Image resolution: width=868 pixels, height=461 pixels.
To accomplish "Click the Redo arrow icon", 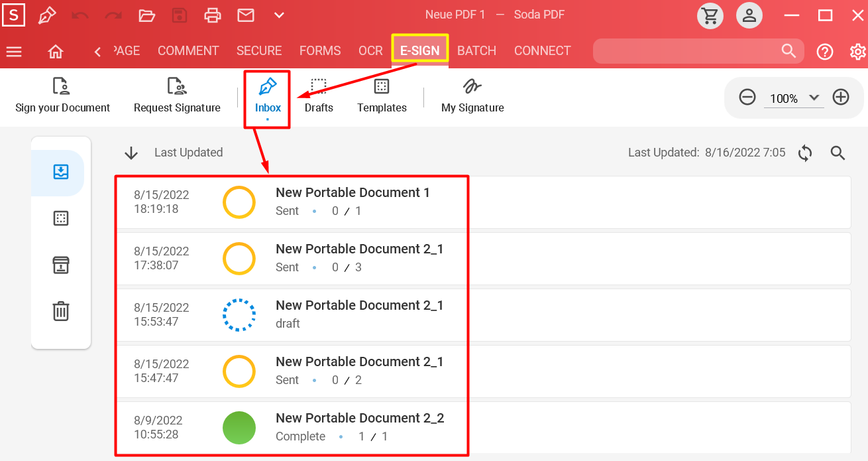I will 113,15.
